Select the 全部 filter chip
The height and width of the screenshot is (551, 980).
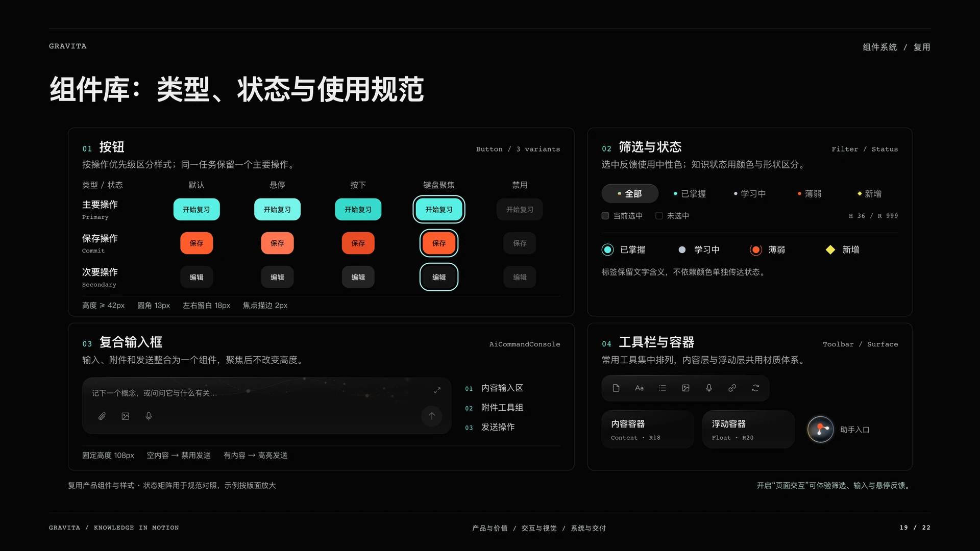pyautogui.click(x=630, y=194)
